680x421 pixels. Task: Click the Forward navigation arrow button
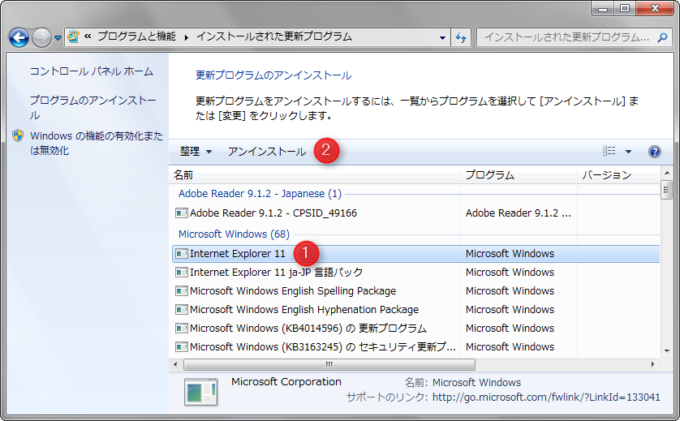click(x=42, y=38)
